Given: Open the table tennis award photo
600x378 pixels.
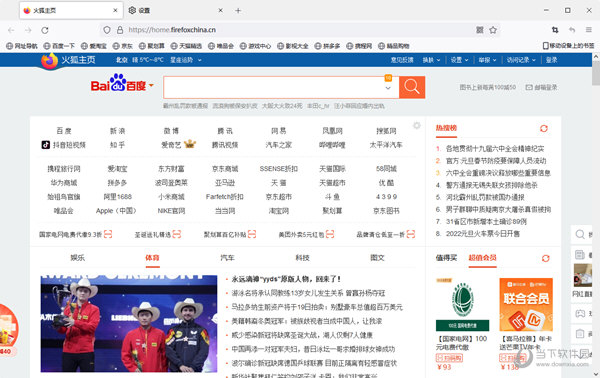Looking at the screenshot, I should click(x=129, y=324).
